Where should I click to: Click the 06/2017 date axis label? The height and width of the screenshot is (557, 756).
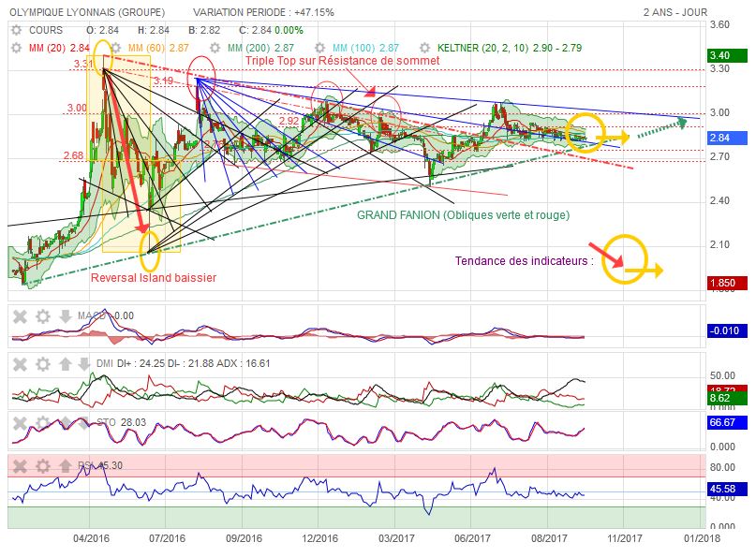pos(472,538)
